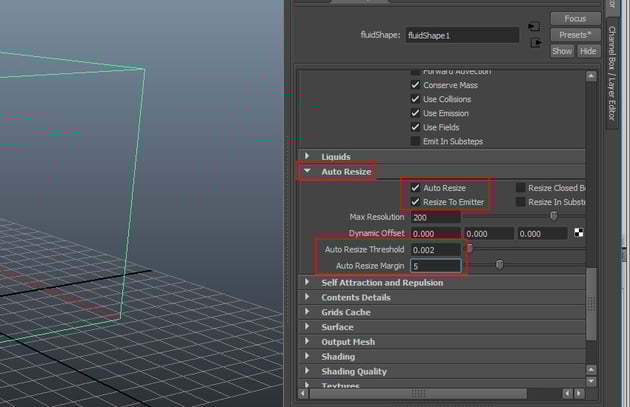
Task: Click the input connection icon beside fluidShape
Action: [535, 25]
